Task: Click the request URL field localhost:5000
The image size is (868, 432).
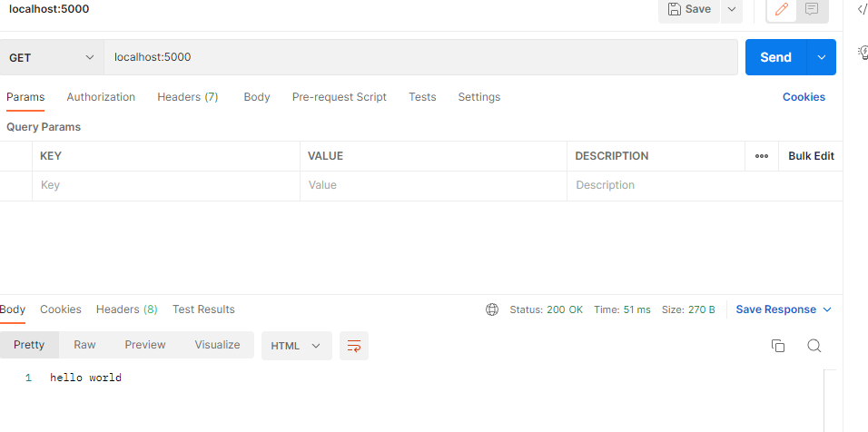Action: [x=420, y=57]
